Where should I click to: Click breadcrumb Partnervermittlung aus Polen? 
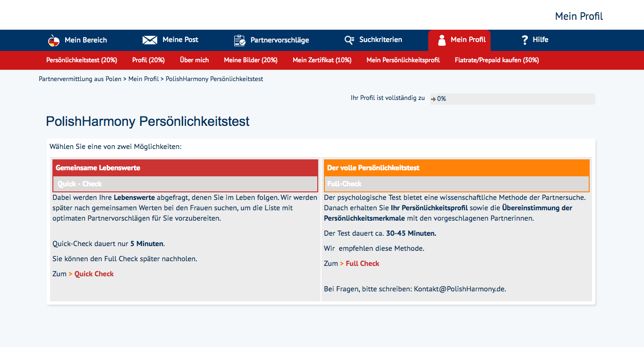coord(80,79)
